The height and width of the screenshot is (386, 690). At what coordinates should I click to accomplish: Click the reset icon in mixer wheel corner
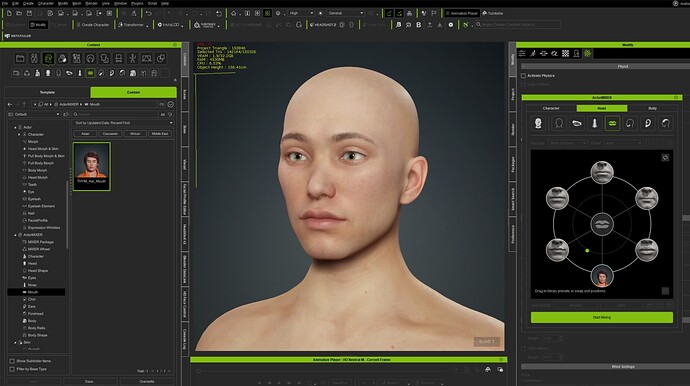(x=665, y=158)
